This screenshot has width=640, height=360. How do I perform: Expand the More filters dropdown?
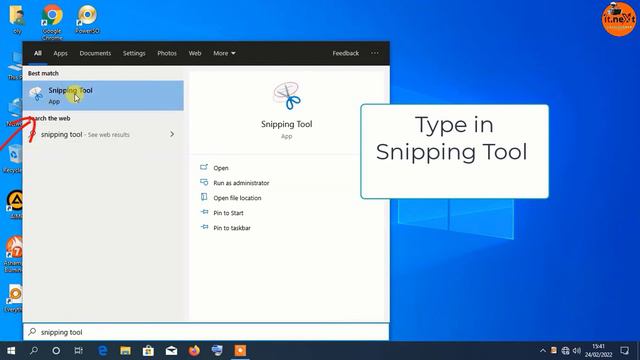click(x=224, y=53)
